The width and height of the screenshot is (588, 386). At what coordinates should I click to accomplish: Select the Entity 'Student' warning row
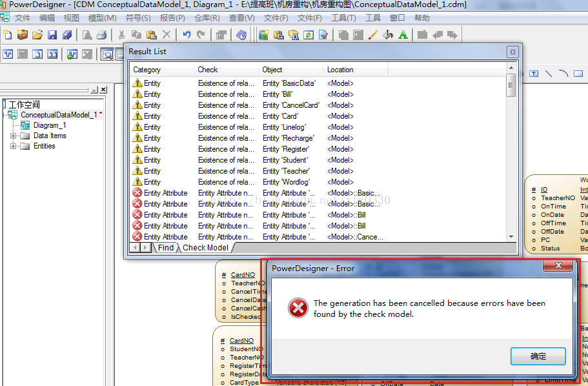coord(318,160)
